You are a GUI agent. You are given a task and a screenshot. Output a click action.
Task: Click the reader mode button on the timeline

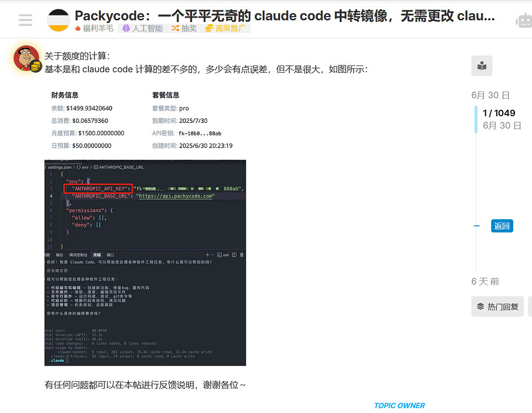tap(482, 66)
